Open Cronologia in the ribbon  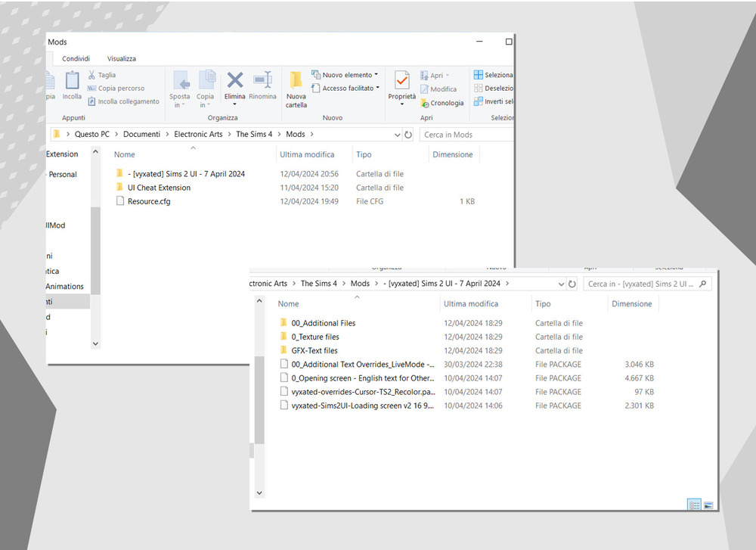[x=442, y=103]
